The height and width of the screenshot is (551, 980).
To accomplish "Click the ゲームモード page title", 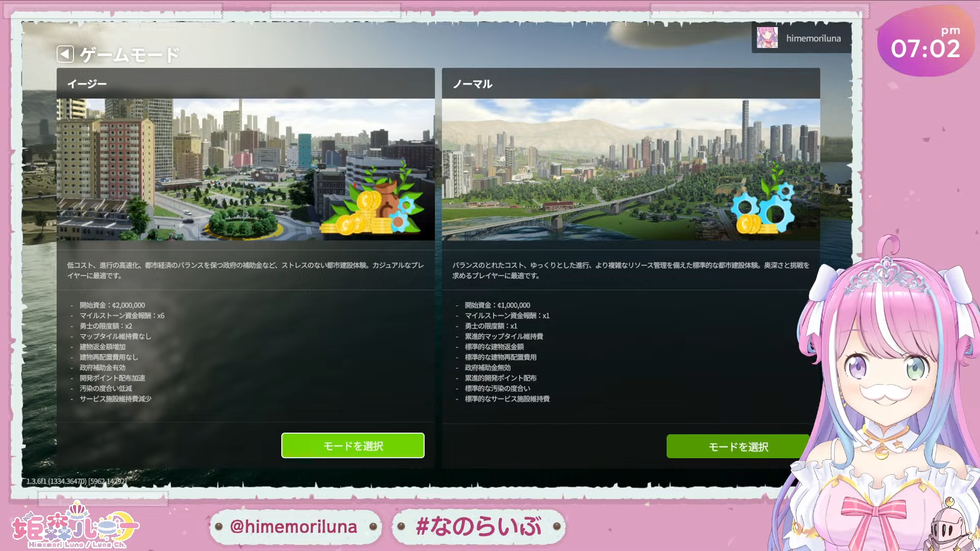I will coord(130,55).
